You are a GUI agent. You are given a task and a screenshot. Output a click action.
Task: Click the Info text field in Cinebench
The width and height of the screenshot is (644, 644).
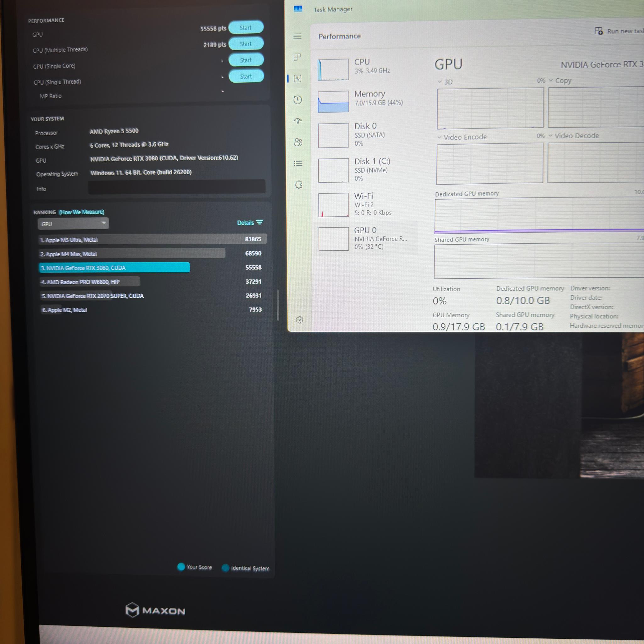[x=177, y=187]
